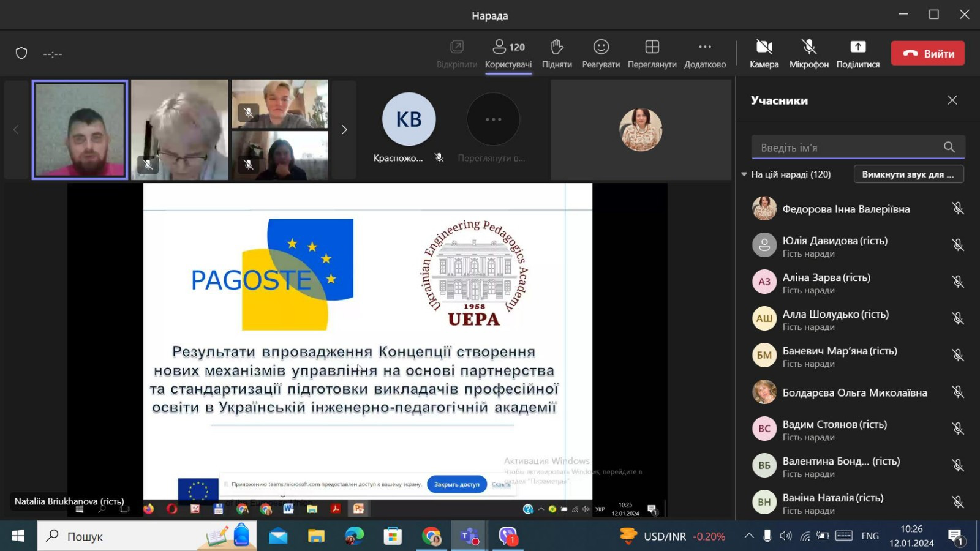Open the Переглянути view options
Image resolution: width=980 pixels, height=551 pixels.
[652, 53]
